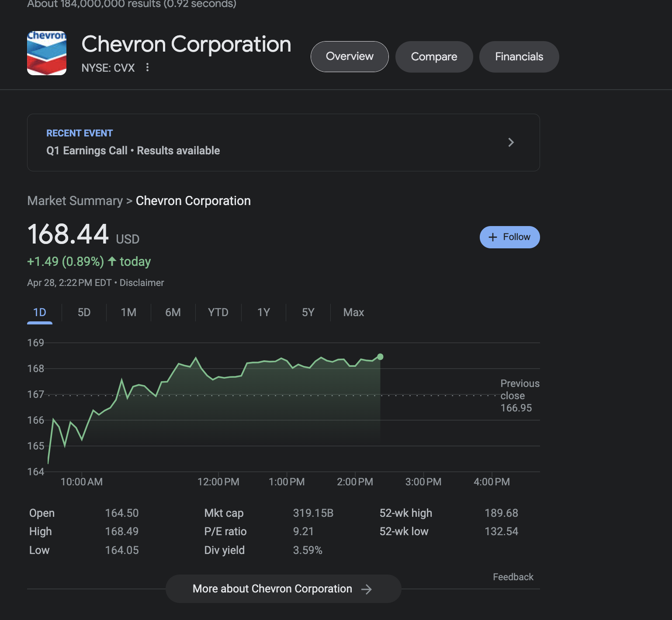This screenshot has height=620, width=672.
Task: Select the Overview tab
Action: tap(350, 57)
